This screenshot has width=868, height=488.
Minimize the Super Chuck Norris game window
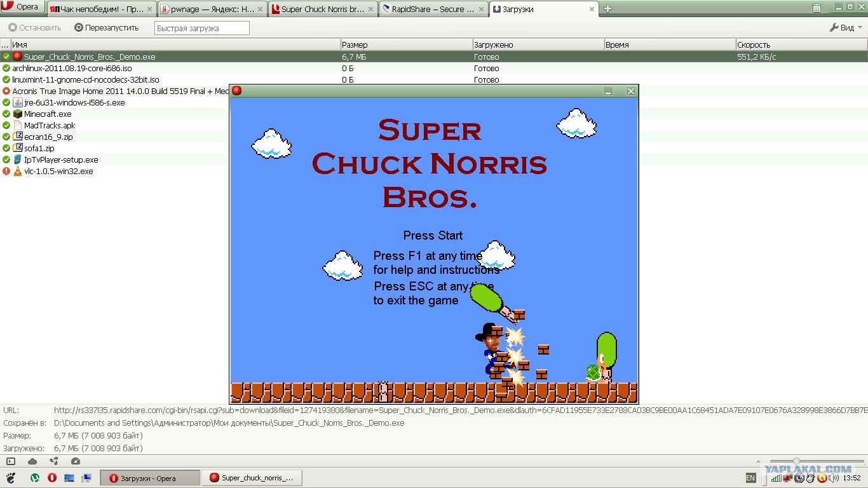(x=608, y=91)
